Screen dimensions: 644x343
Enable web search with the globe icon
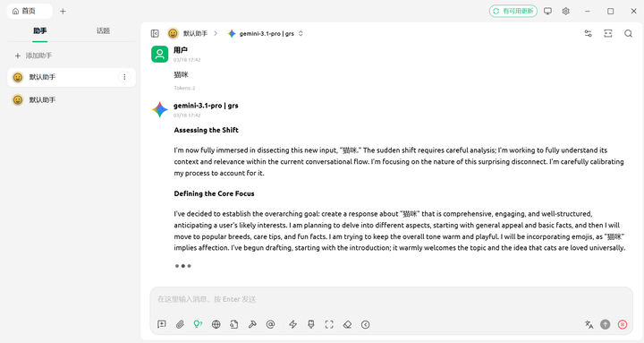(216, 324)
